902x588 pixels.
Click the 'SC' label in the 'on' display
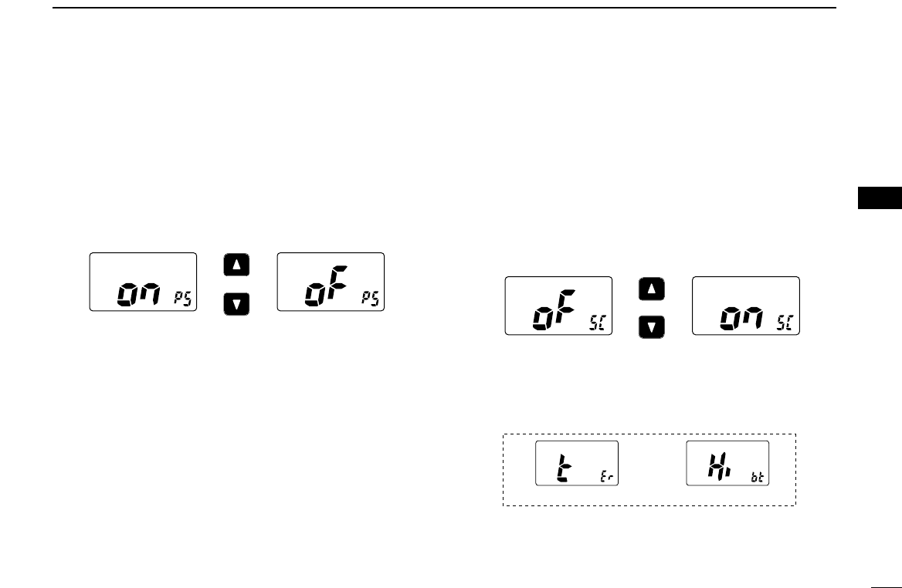(x=785, y=323)
